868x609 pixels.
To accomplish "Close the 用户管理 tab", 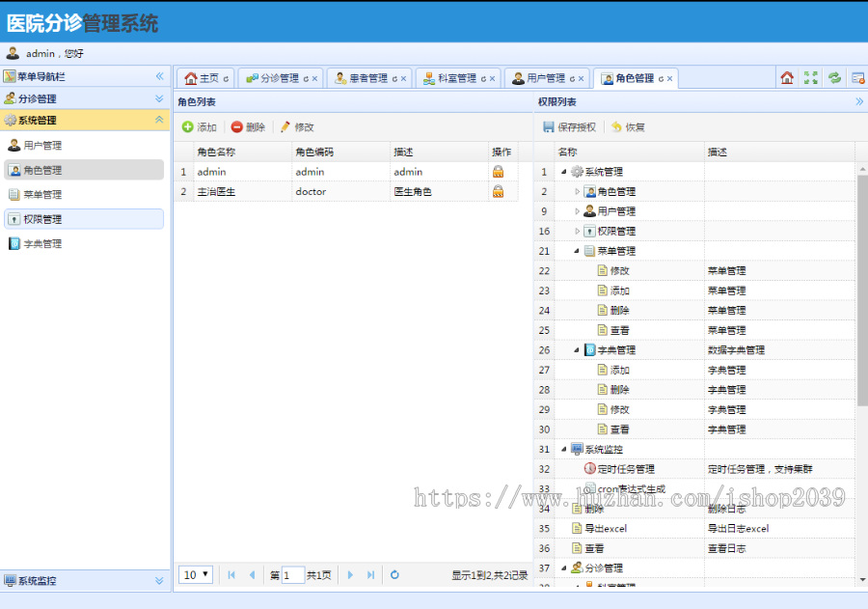I will tap(581, 79).
